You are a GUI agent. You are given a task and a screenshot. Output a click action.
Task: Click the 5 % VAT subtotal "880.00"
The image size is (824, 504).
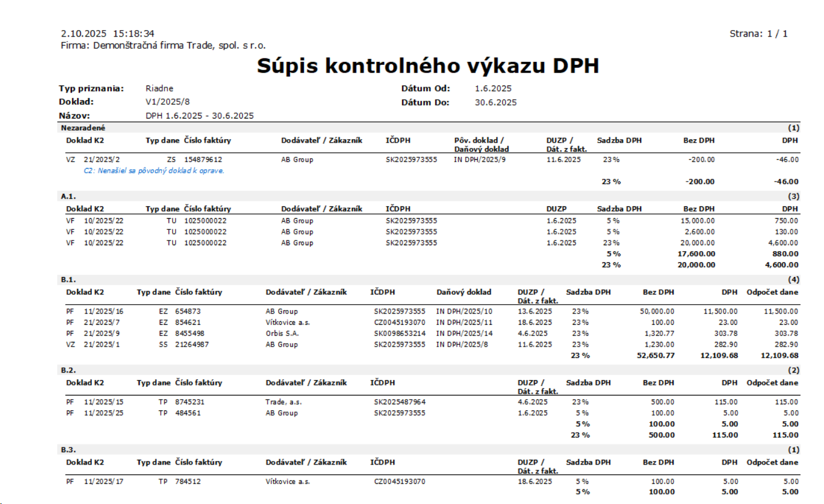786,254
